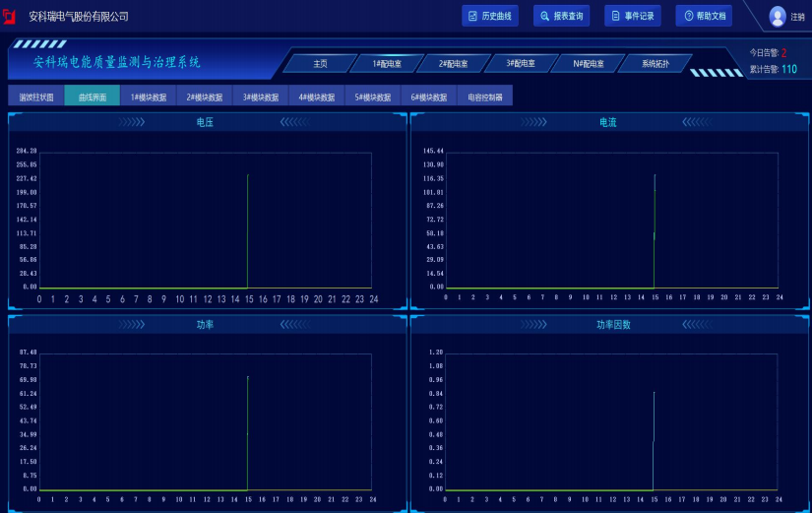Screen dimensions: 812x513
Task: Click cumulative alarm count 110
Action: (x=789, y=69)
